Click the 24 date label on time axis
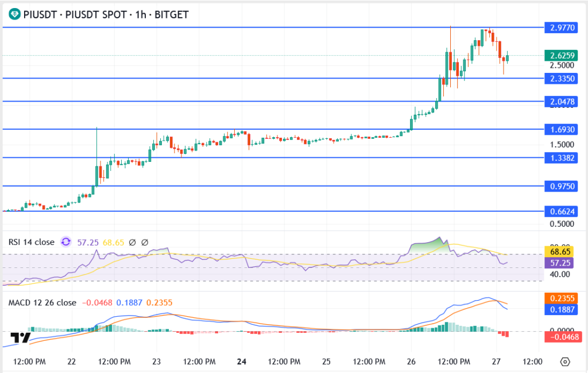The image size is (588, 373). [x=241, y=362]
